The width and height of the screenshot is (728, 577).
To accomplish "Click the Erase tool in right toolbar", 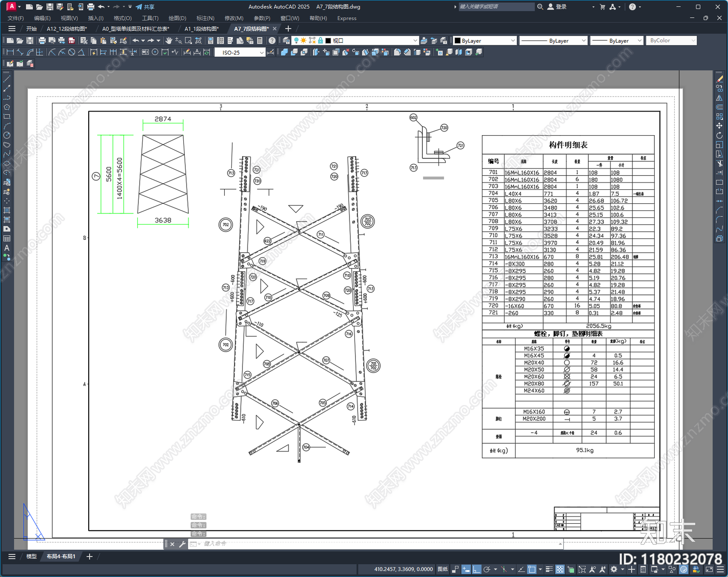I will [719, 79].
